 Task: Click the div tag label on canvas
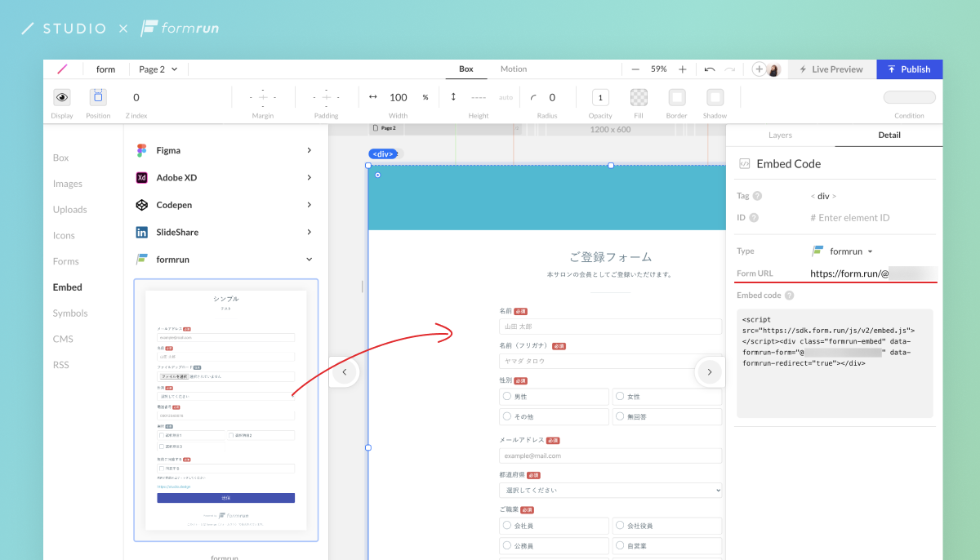click(383, 153)
